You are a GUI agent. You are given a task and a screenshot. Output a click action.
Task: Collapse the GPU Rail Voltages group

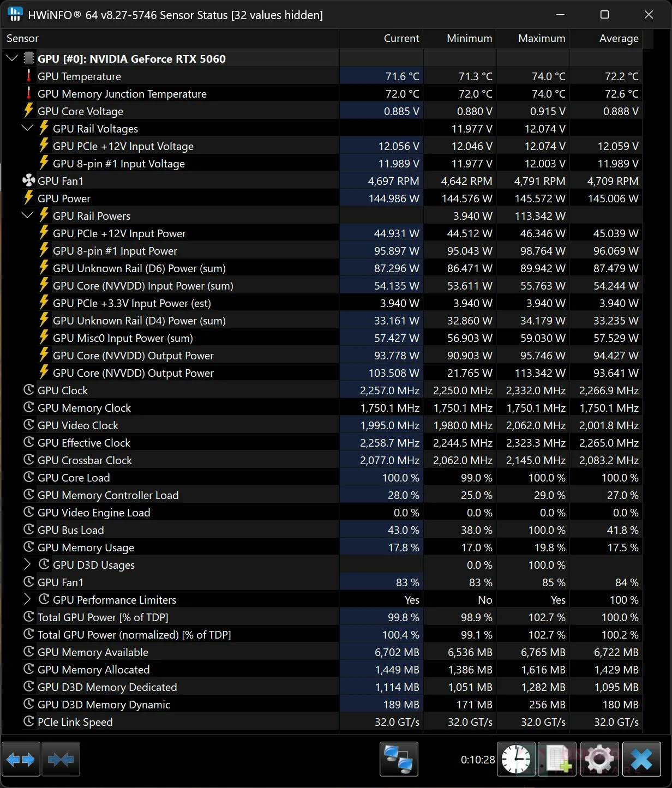point(27,128)
